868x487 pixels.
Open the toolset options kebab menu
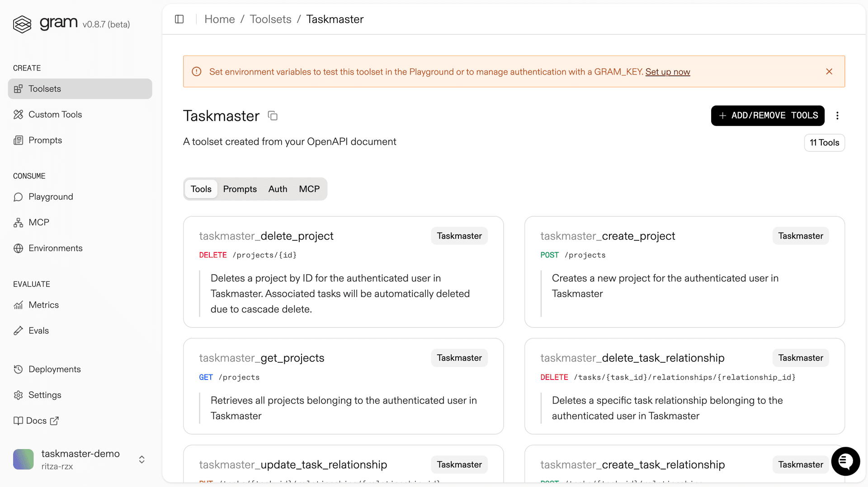[x=837, y=116]
